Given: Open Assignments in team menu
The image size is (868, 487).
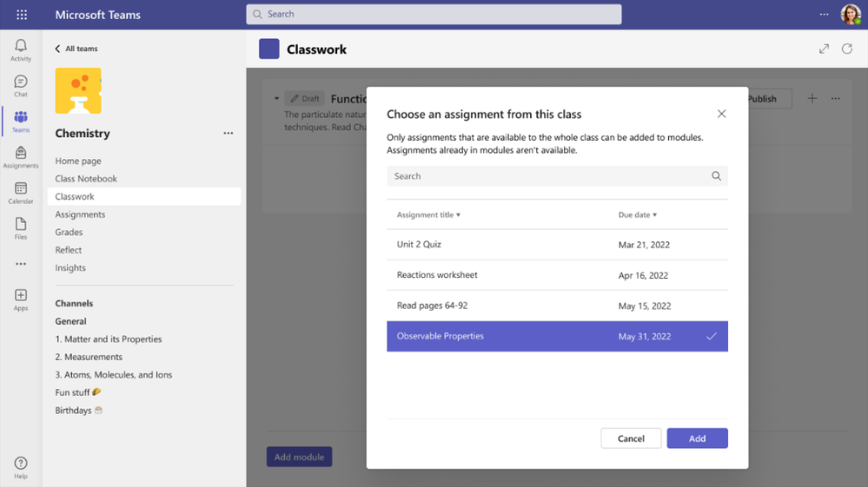Looking at the screenshot, I should click(x=80, y=214).
